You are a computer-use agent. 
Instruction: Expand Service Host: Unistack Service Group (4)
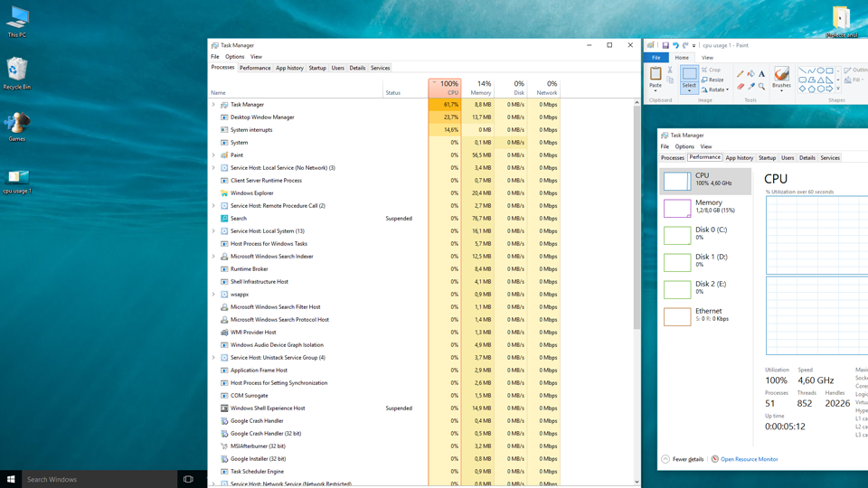click(213, 358)
